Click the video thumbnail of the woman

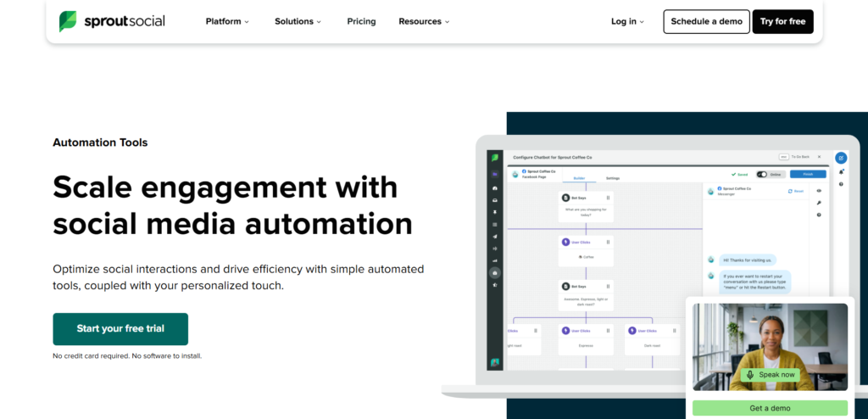click(x=770, y=347)
